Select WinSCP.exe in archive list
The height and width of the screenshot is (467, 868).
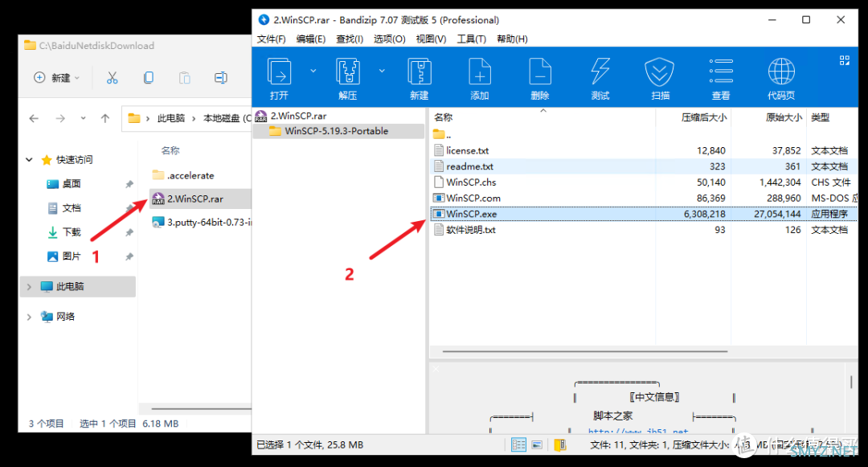point(643,214)
